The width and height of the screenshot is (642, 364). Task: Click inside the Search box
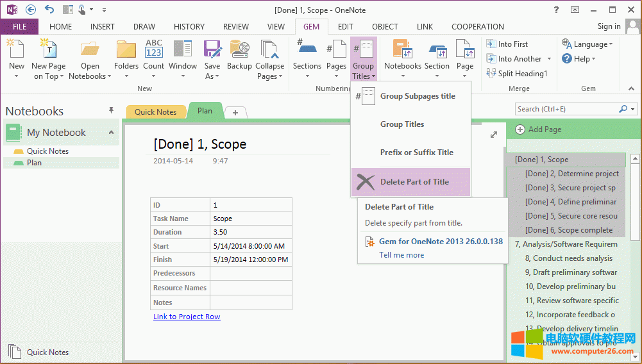[x=566, y=109]
